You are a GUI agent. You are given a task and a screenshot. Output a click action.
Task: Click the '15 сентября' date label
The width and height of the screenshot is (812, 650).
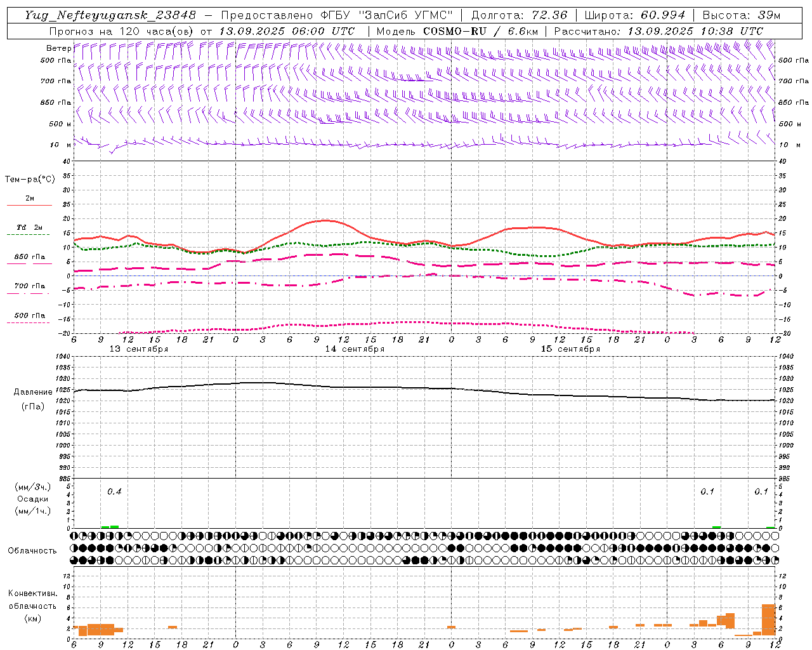(570, 349)
